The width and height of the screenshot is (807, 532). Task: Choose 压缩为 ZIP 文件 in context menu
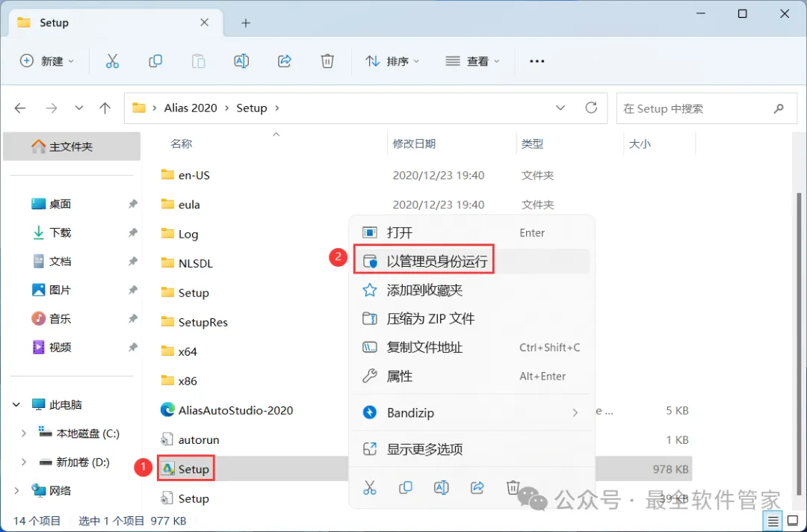tap(471, 319)
